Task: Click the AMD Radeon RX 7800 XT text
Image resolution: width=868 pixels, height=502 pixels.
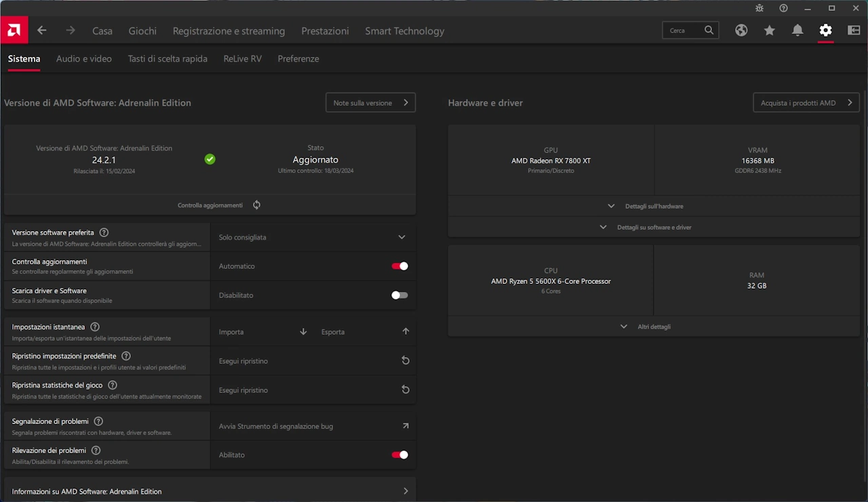Action: point(551,161)
